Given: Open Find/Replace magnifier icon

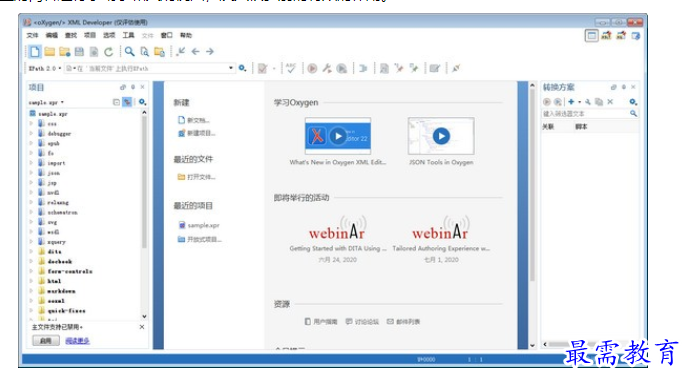Looking at the screenshot, I should 130,52.
